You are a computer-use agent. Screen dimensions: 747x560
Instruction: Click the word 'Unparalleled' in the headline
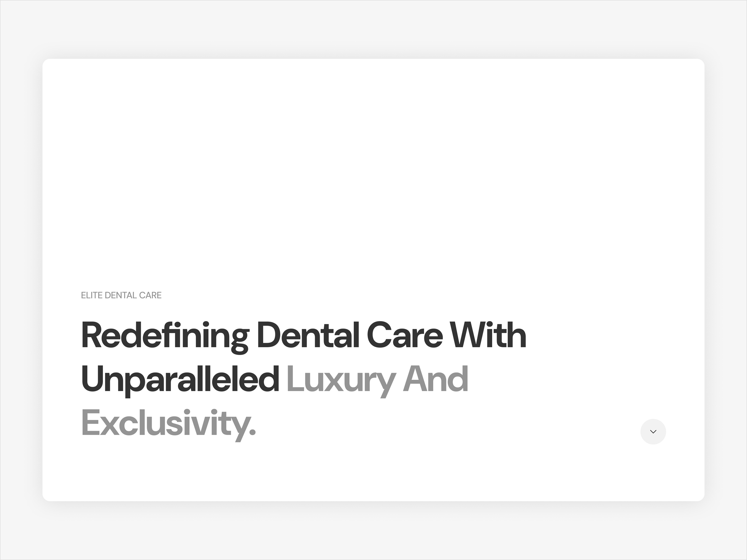180,381
